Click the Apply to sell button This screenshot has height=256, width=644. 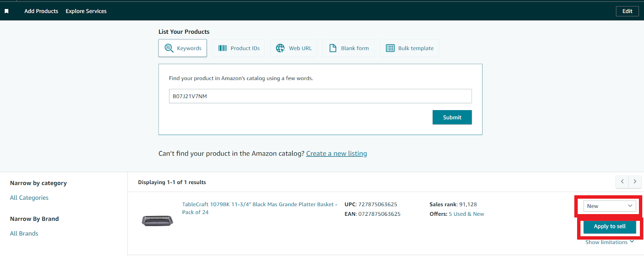[x=609, y=227]
